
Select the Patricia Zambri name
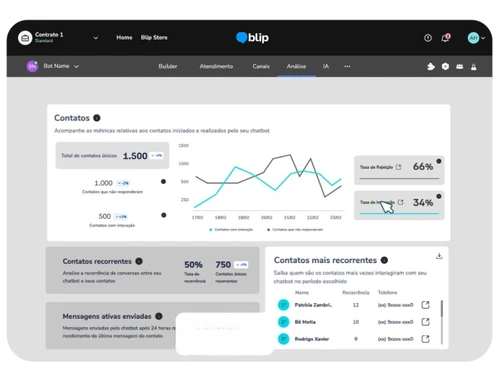pos(313,305)
